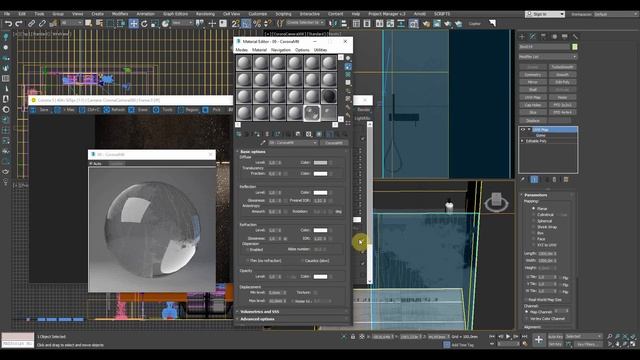This screenshot has width=640, height=360.
Task: Toggle the Angle Snap icon
Action: coord(246,24)
